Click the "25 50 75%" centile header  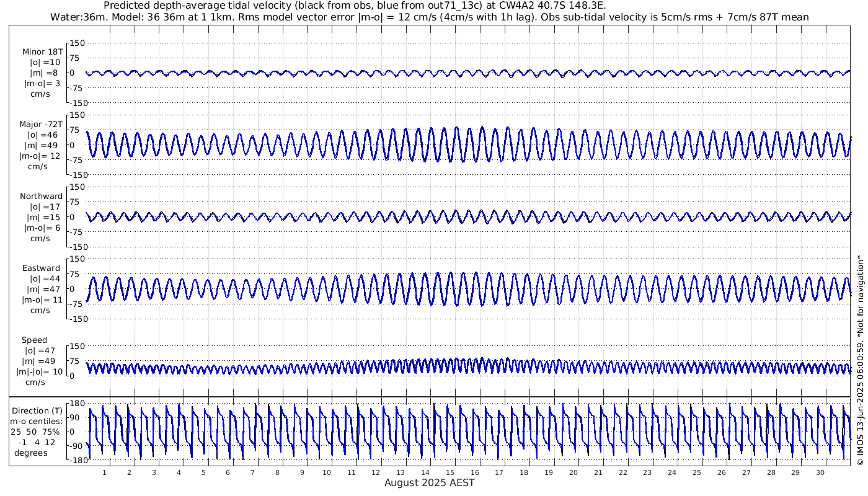coord(35,432)
